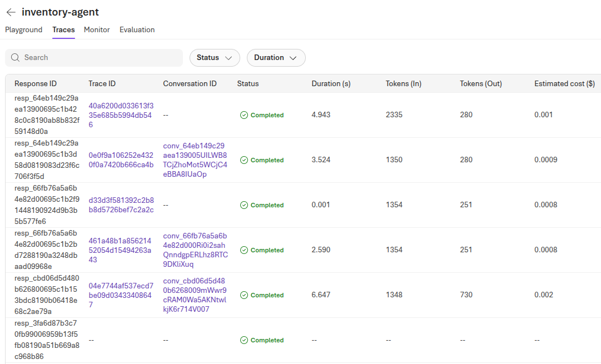Click the green Completed icon in the third row
601x364 pixels.
[x=244, y=205]
